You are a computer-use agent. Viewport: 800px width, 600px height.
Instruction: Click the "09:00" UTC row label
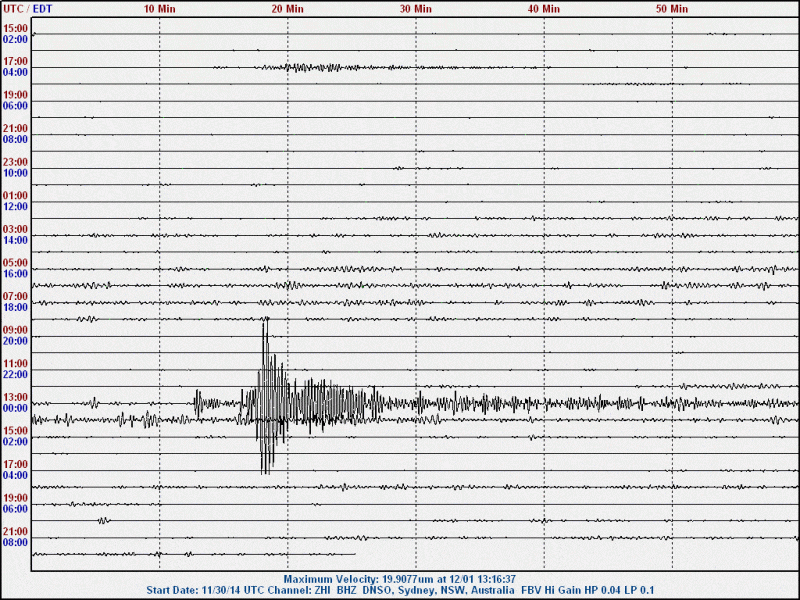(15, 330)
